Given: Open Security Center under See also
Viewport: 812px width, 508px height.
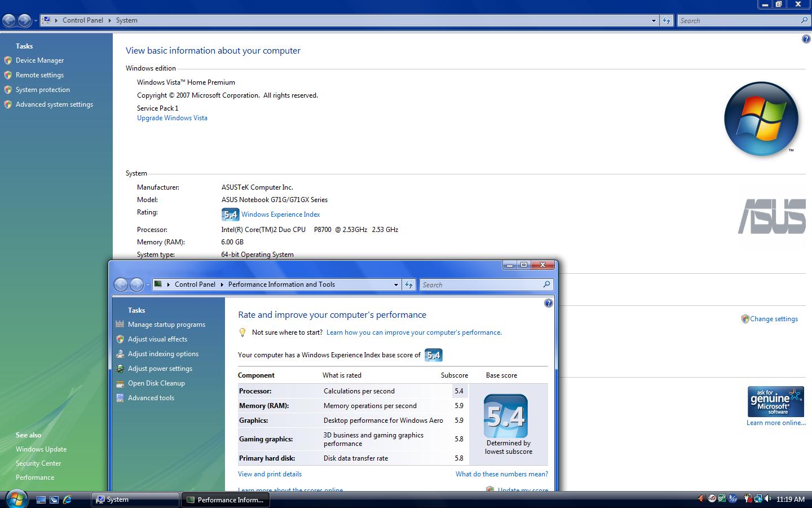Looking at the screenshot, I should (38, 463).
